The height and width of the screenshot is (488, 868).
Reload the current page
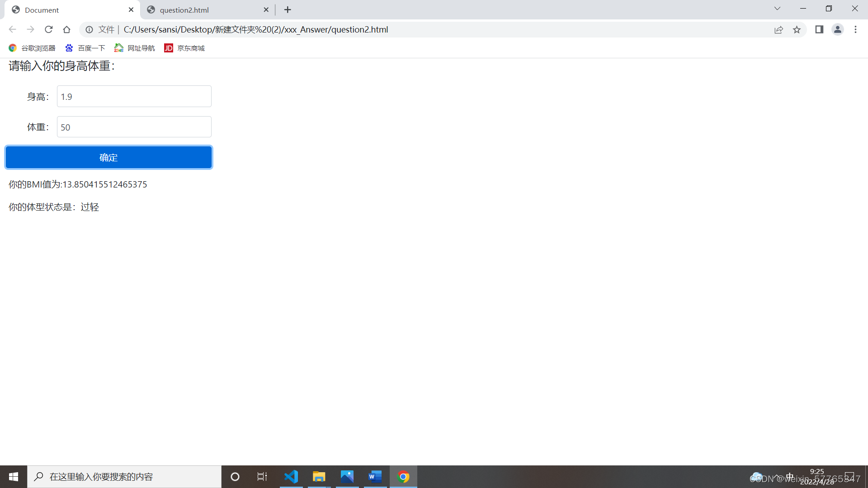pos(49,30)
